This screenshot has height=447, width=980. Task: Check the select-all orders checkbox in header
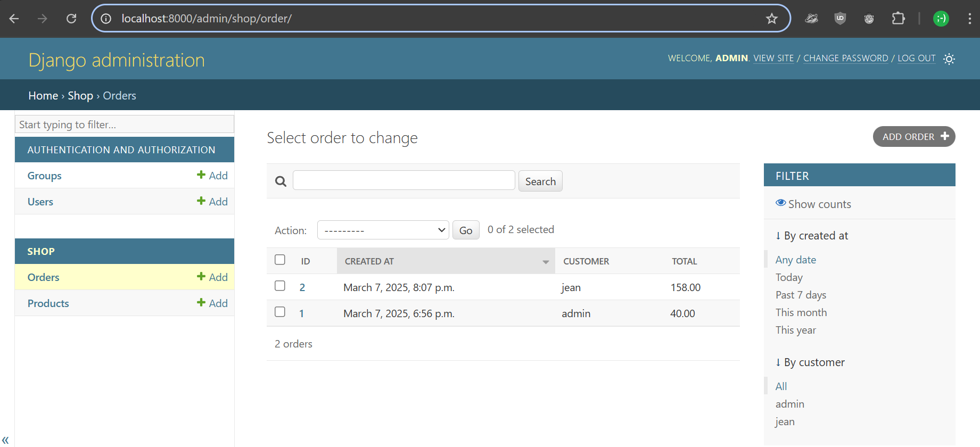[x=280, y=260]
